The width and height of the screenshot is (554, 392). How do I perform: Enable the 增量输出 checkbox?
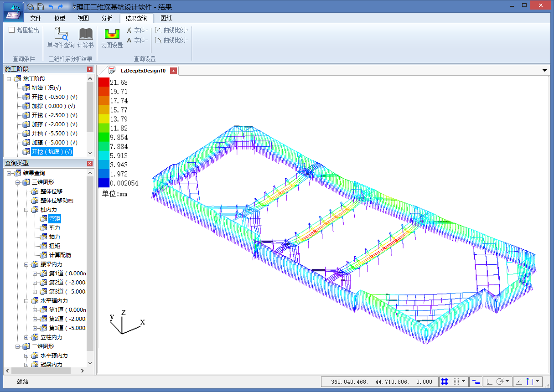[x=12, y=30]
